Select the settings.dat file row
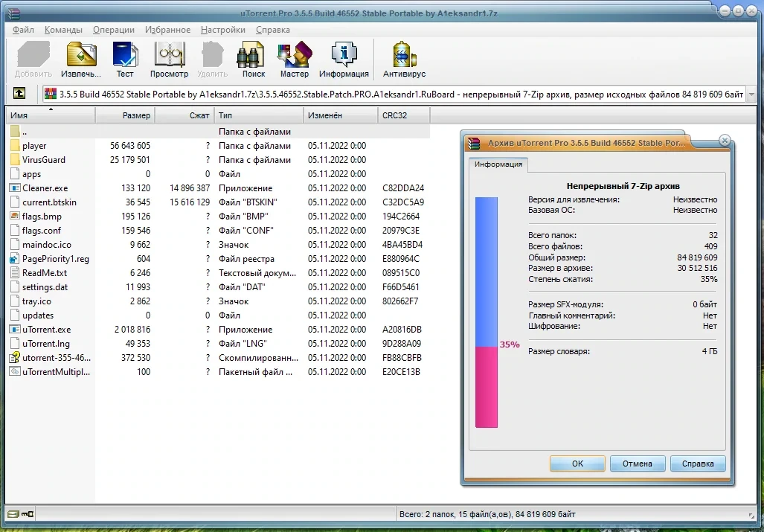 219,287
